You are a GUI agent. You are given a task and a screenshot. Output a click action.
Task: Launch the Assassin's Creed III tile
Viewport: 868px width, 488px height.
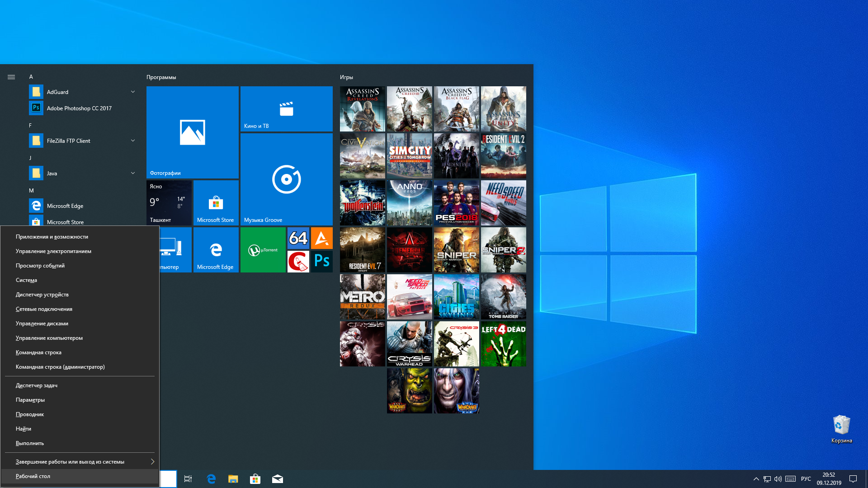[x=410, y=109]
